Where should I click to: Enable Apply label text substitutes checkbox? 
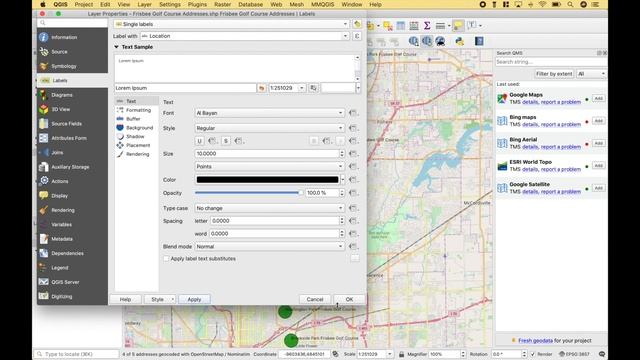pos(166,259)
